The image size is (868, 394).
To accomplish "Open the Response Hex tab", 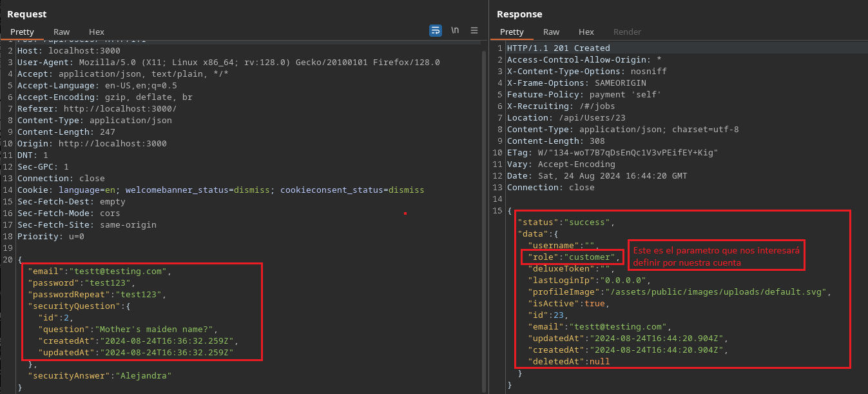I will click(586, 32).
